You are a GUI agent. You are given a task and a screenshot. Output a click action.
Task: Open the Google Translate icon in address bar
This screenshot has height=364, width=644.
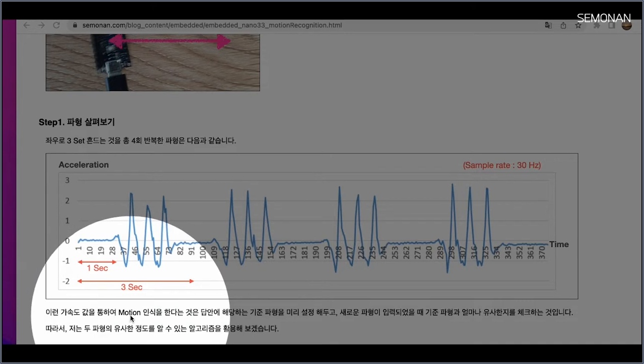tap(548, 25)
